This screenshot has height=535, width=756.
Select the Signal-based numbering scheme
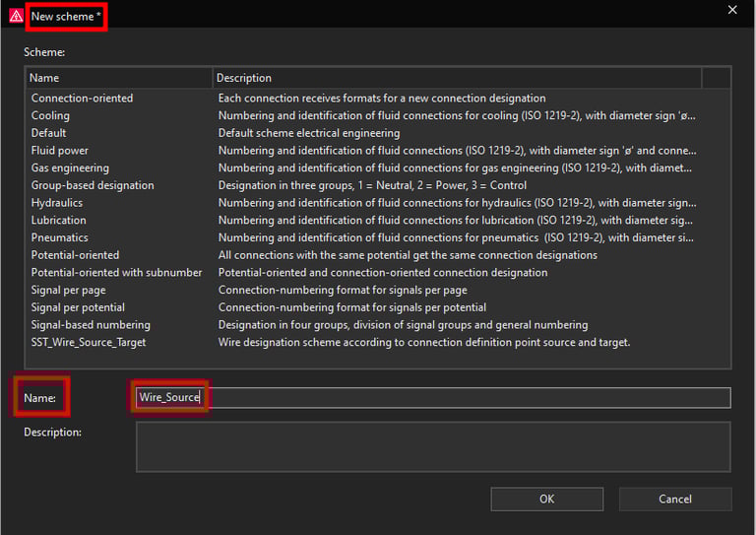[91, 325]
